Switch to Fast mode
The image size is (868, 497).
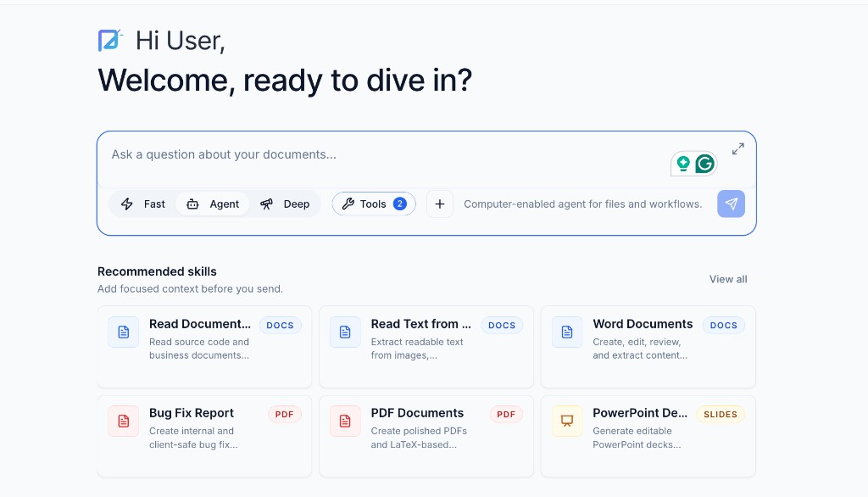pyautogui.click(x=142, y=204)
